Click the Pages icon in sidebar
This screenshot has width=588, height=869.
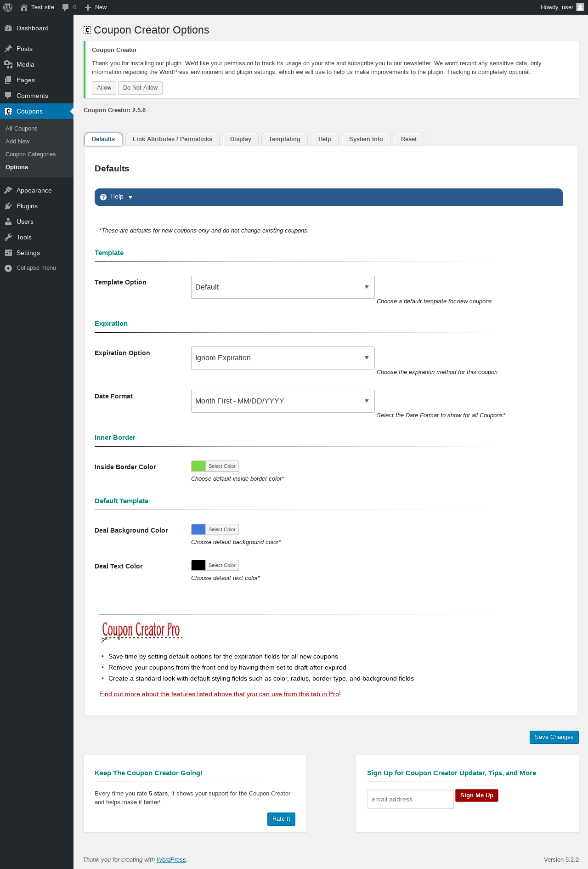click(x=8, y=80)
